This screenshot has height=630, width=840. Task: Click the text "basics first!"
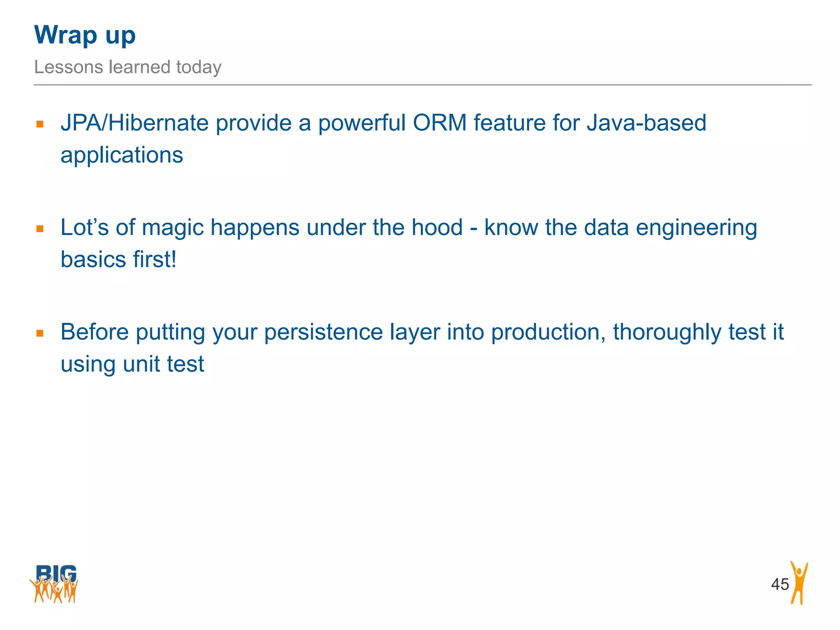[x=119, y=259]
